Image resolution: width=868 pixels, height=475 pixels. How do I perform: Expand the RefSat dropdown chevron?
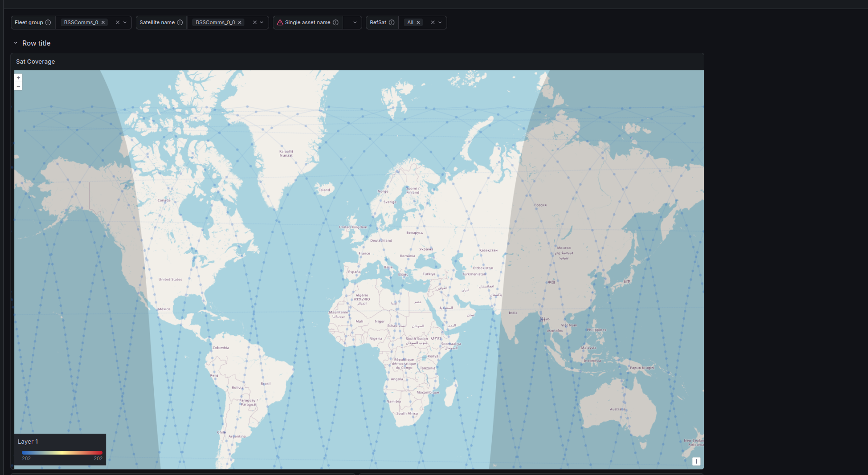click(x=440, y=22)
